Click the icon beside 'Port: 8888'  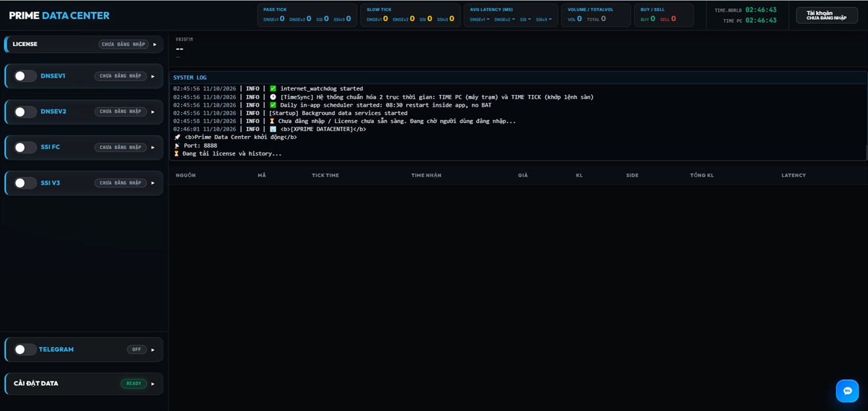click(x=177, y=145)
